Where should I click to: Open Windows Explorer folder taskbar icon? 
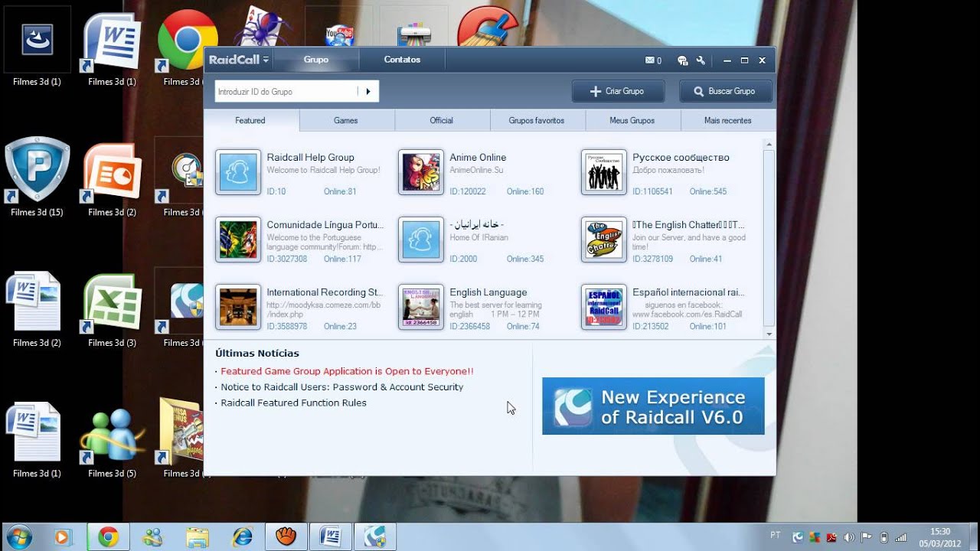(198, 537)
